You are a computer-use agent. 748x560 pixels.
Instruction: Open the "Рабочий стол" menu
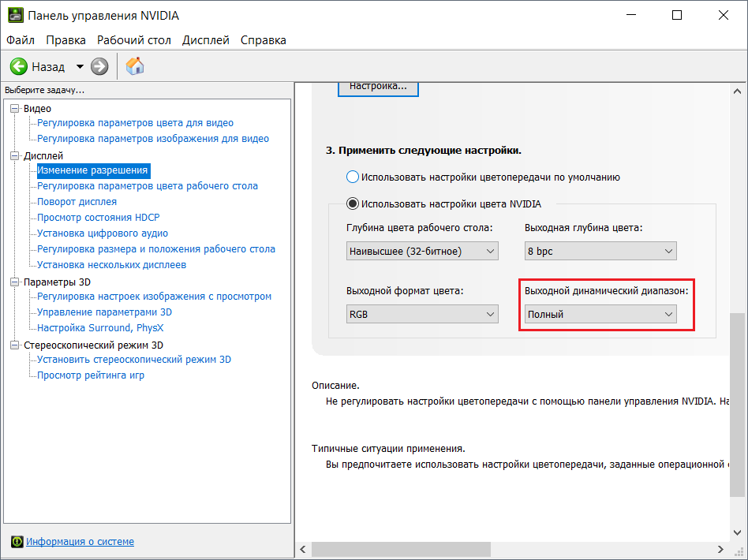click(x=133, y=40)
